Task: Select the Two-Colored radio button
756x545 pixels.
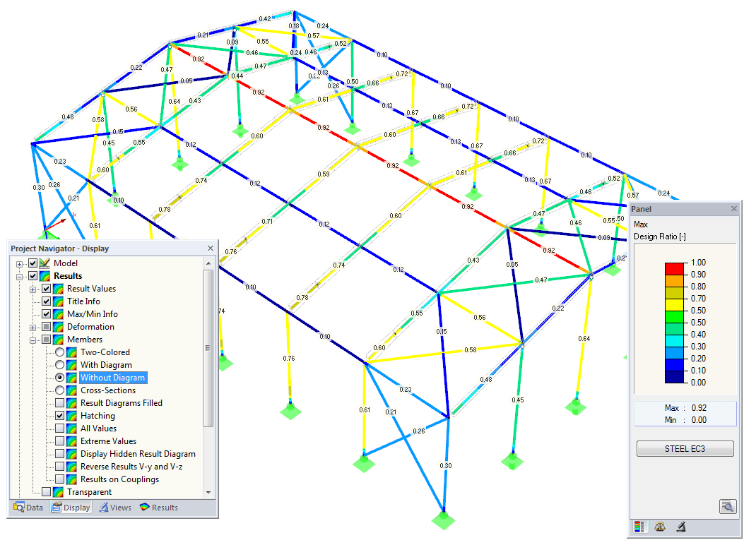Action: click(x=58, y=352)
